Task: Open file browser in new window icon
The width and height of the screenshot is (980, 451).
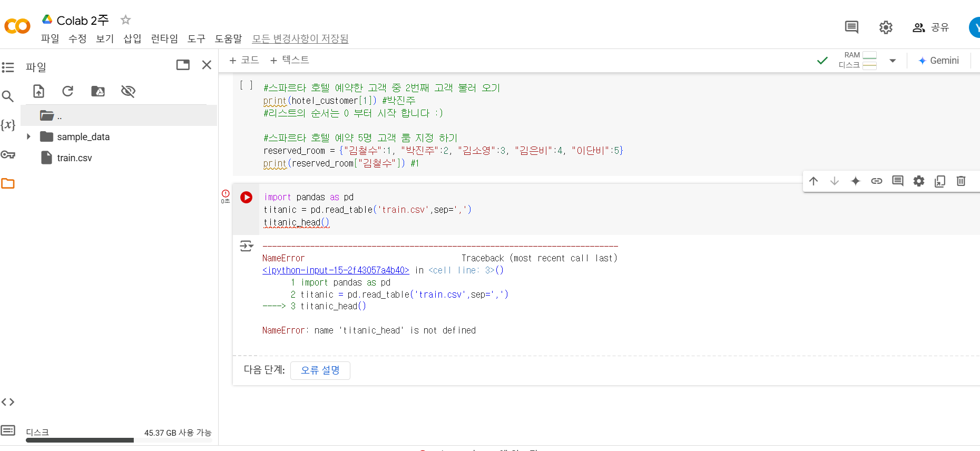Action: [x=183, y=65]
